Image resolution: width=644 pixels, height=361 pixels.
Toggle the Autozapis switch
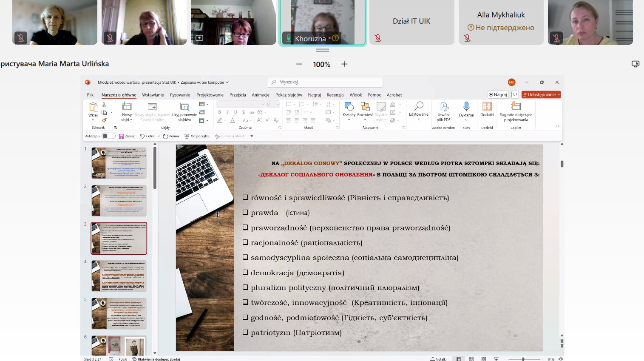[x=108, y=136]
